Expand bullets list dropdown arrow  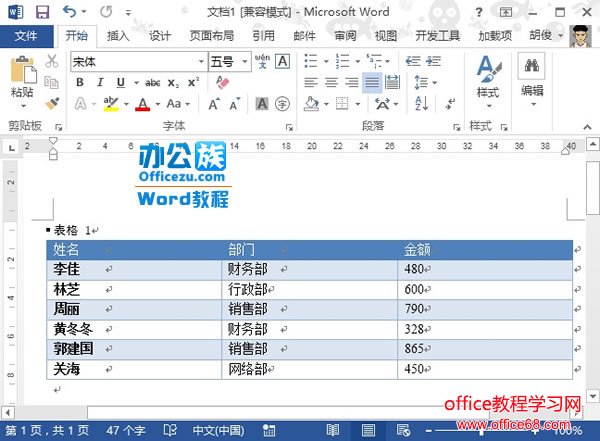coord(326,61)
